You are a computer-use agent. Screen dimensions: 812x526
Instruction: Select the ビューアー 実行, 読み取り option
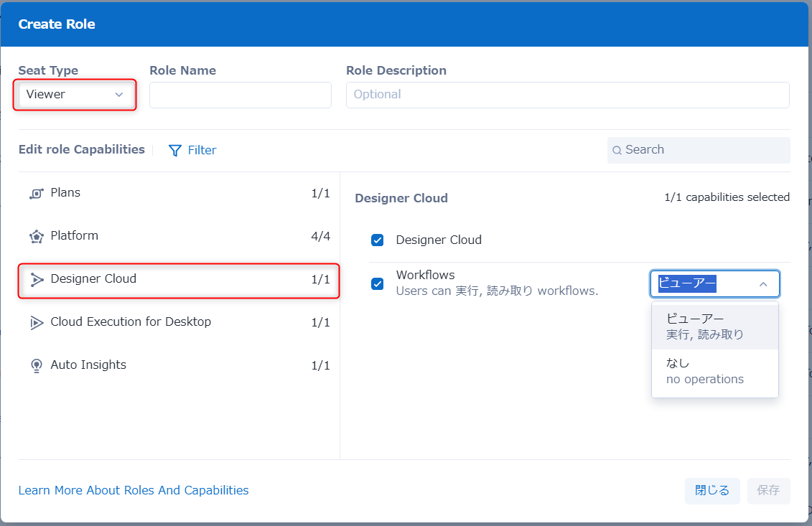[714, 327]
